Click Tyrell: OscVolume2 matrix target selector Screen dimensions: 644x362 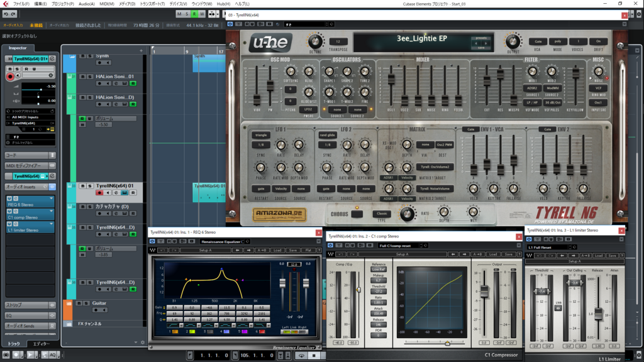tap(435, 167)
